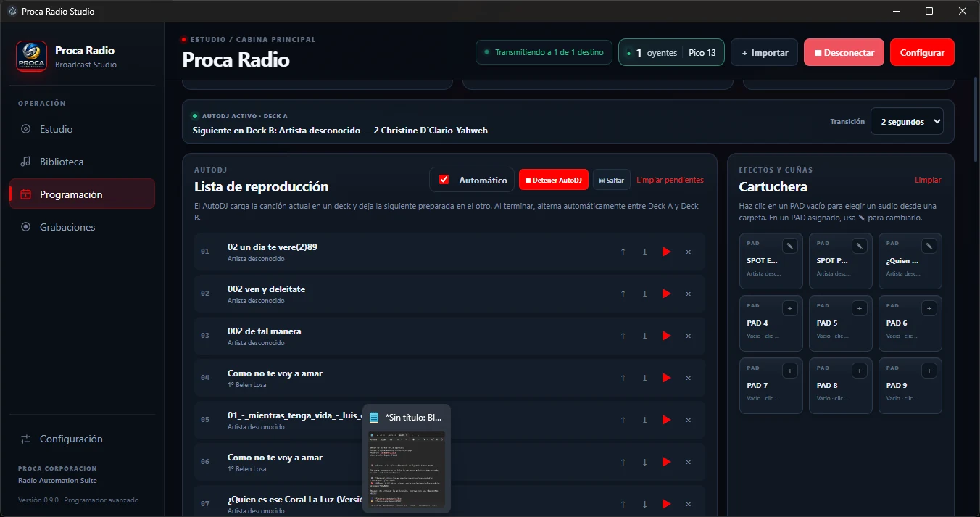Assign audio to PAD 6
980x517 pixels.
929,308
